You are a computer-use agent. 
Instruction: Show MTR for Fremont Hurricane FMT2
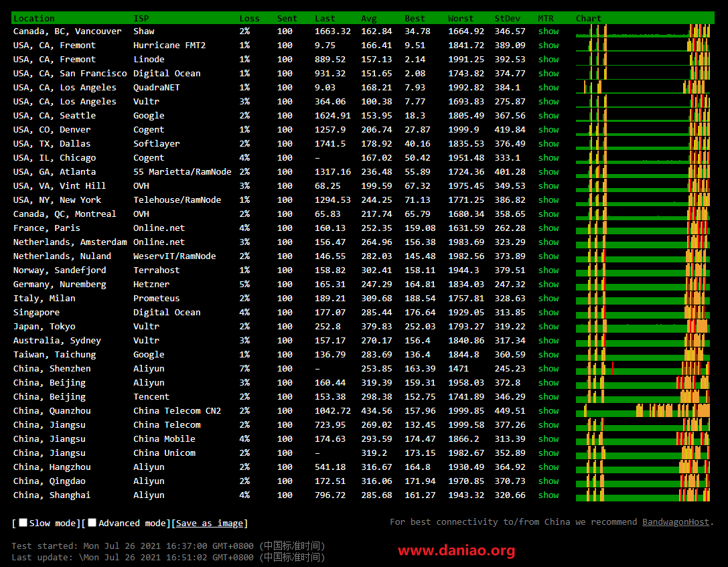coord(548,45)
